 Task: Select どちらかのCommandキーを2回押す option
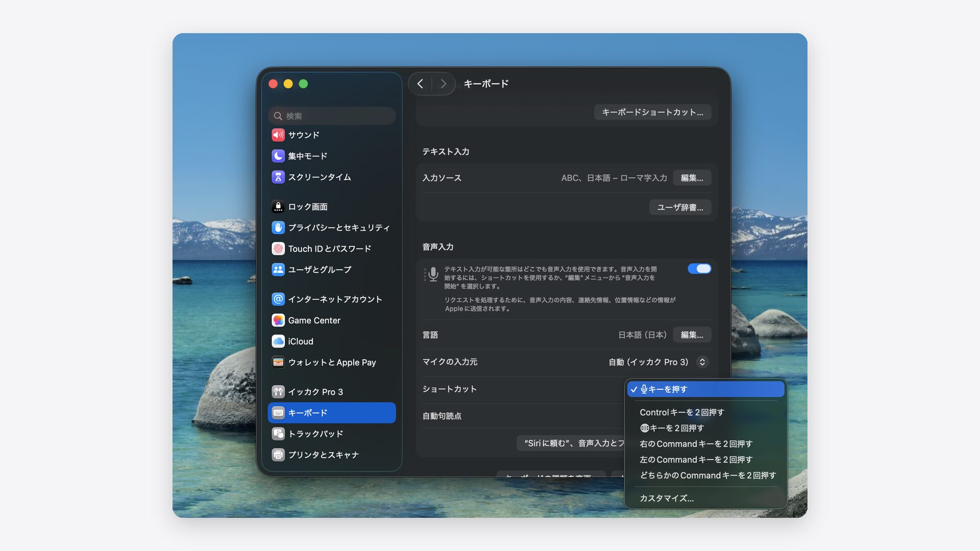point(705,475)
